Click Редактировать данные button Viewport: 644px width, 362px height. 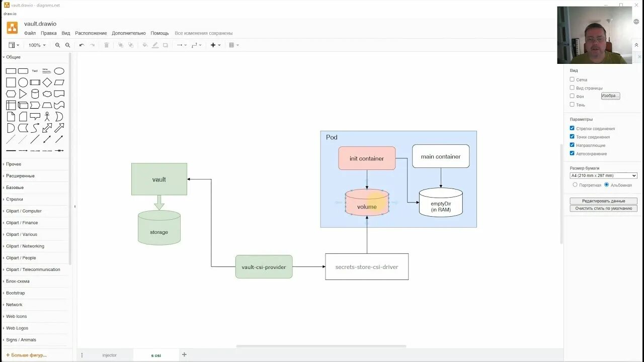(x=603, y=201)
